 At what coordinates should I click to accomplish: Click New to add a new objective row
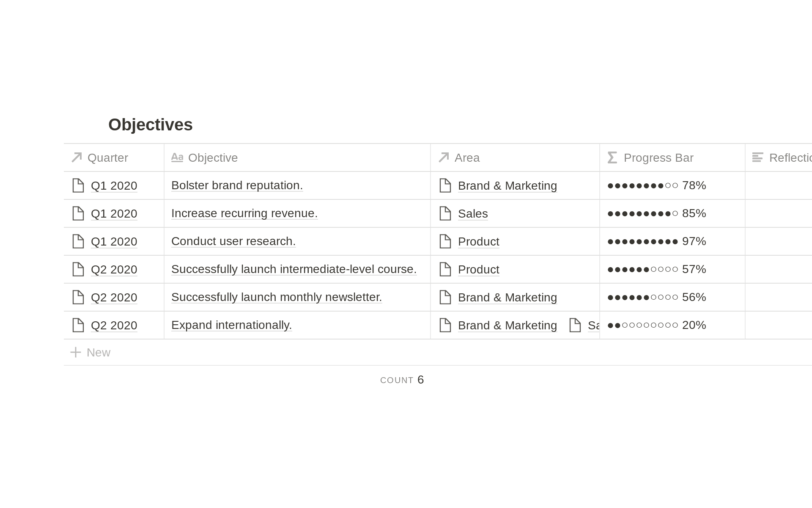click(x=98, y=352)
